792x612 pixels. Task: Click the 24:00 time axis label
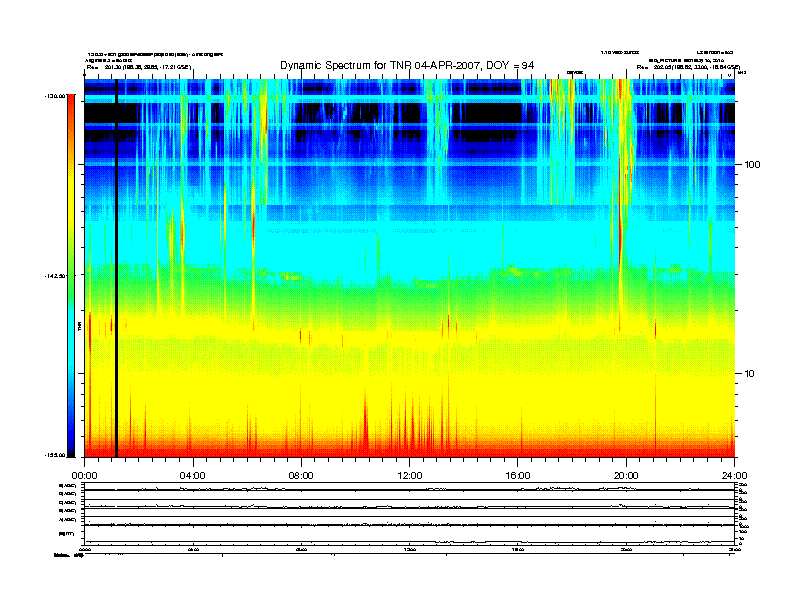tap(734, 476)
